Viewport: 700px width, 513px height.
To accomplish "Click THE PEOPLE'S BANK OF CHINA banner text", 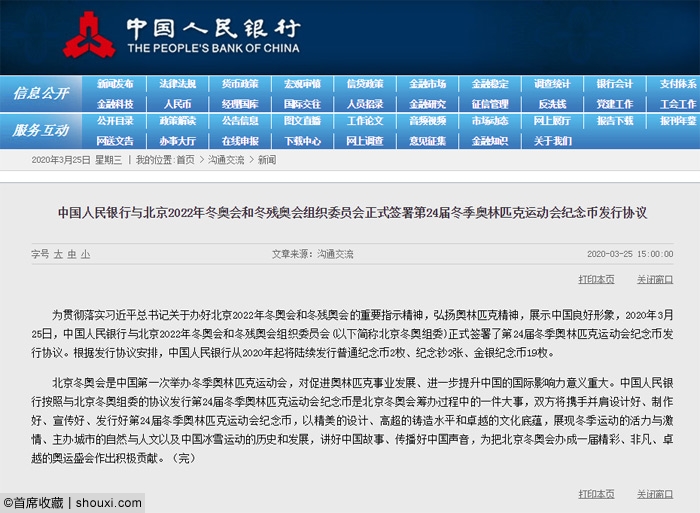I will point(213,48).
